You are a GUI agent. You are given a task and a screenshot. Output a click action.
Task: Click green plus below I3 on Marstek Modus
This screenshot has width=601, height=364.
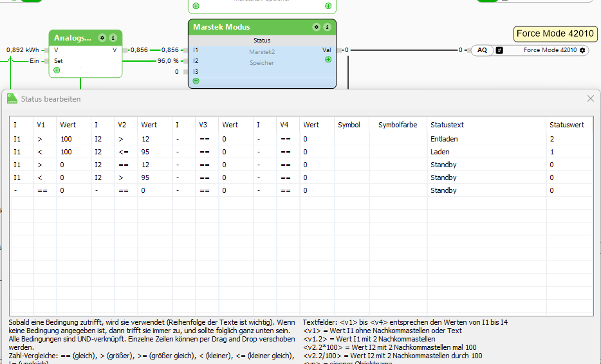pyautogui.click(x=196, y=81)
